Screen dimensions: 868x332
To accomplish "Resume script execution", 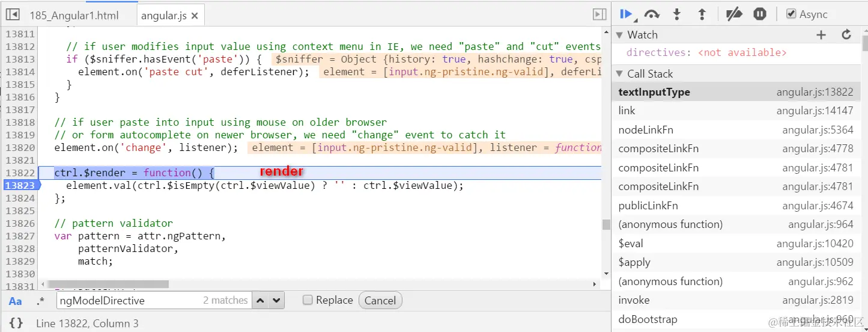I will 627,14.
